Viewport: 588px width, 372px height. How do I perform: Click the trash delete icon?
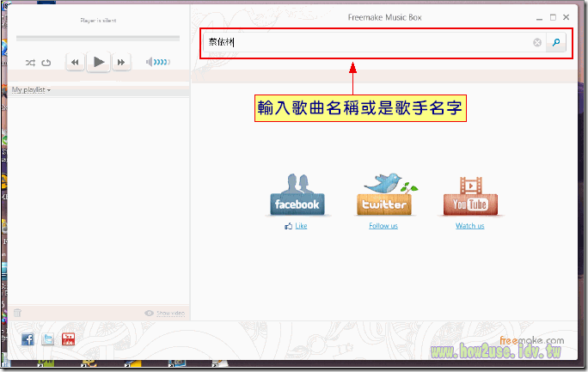17,314
